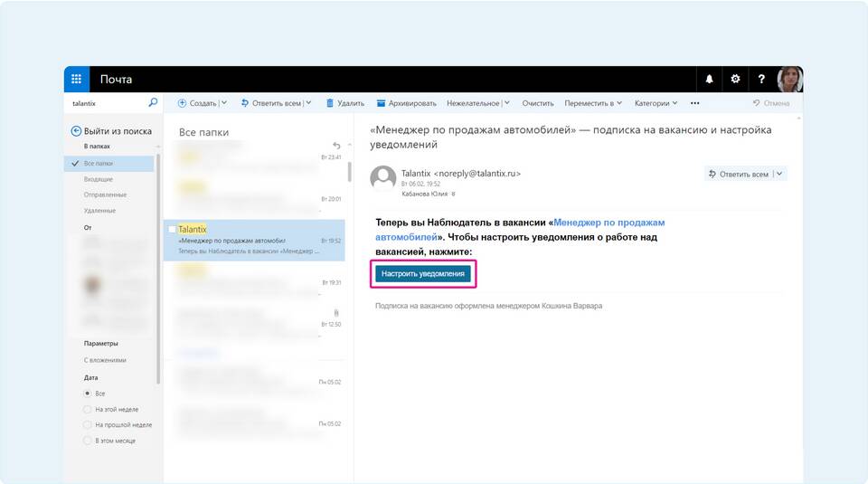Click Создать new message button
The width and height of the screenshot is (868, 484).
(x=197, y=103)
